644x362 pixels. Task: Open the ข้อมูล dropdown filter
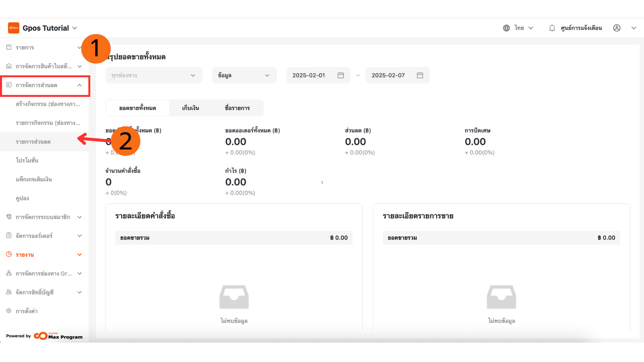[x=244, y=75]
